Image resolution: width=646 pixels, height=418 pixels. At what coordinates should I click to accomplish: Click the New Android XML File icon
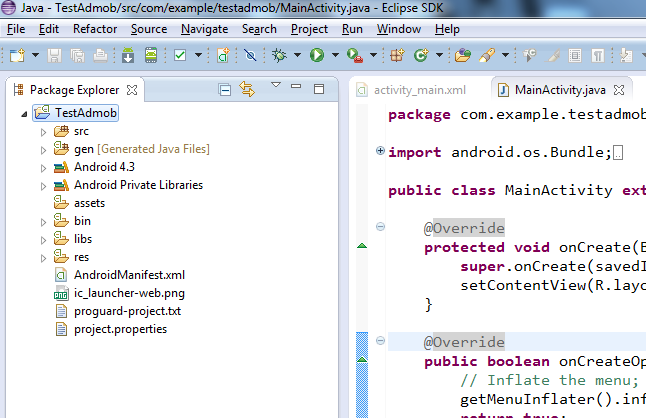coord(223,55)
